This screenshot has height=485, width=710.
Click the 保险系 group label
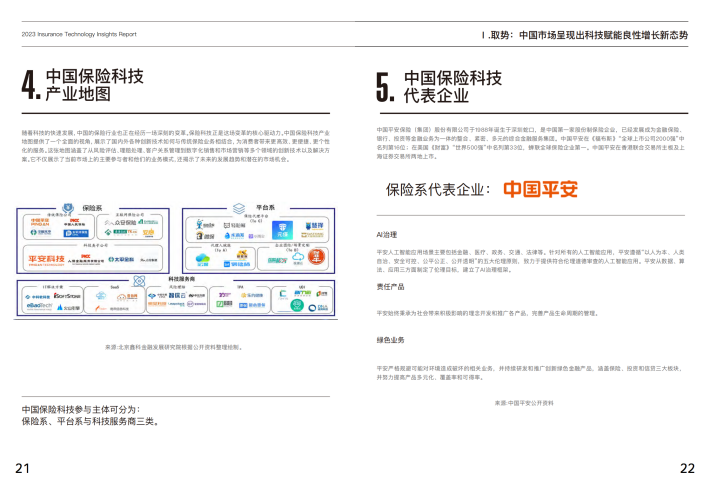[x=92, y=208]
